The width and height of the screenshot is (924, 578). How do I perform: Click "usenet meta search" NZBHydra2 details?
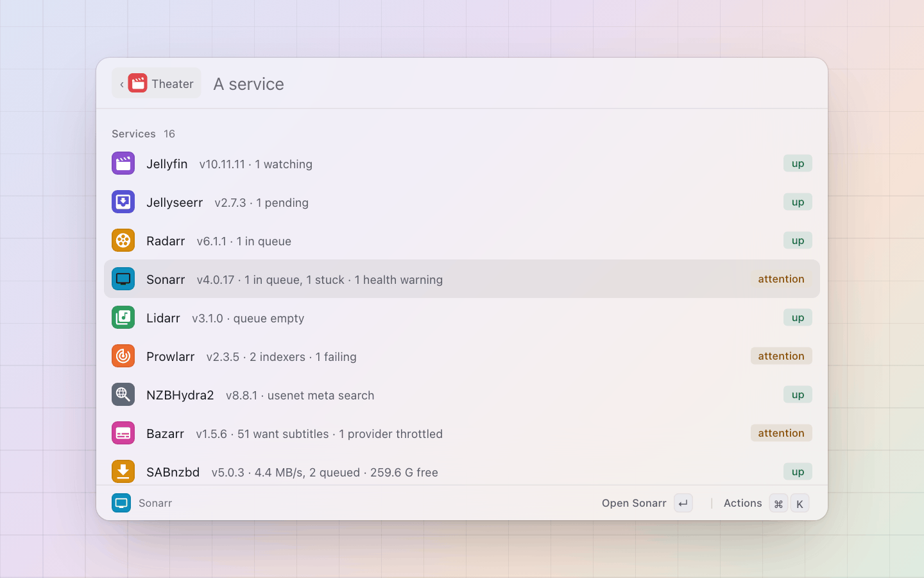tap(321, 396)
